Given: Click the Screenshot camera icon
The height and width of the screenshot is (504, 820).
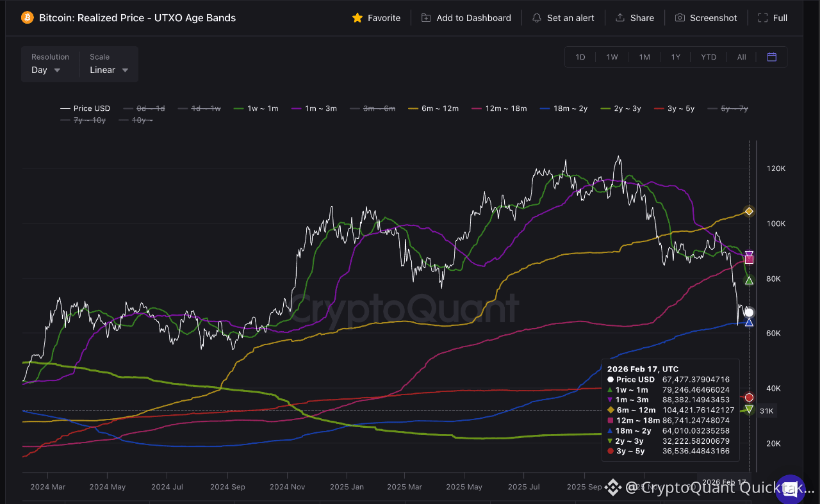Looking at the screenshot, I should [680, 18].
